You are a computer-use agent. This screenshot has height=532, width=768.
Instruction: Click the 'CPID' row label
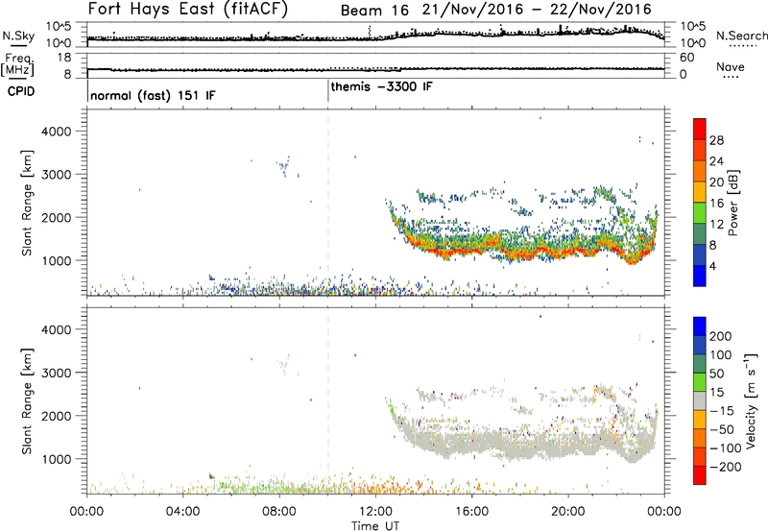pyautogui.click(x=21, y=91)
